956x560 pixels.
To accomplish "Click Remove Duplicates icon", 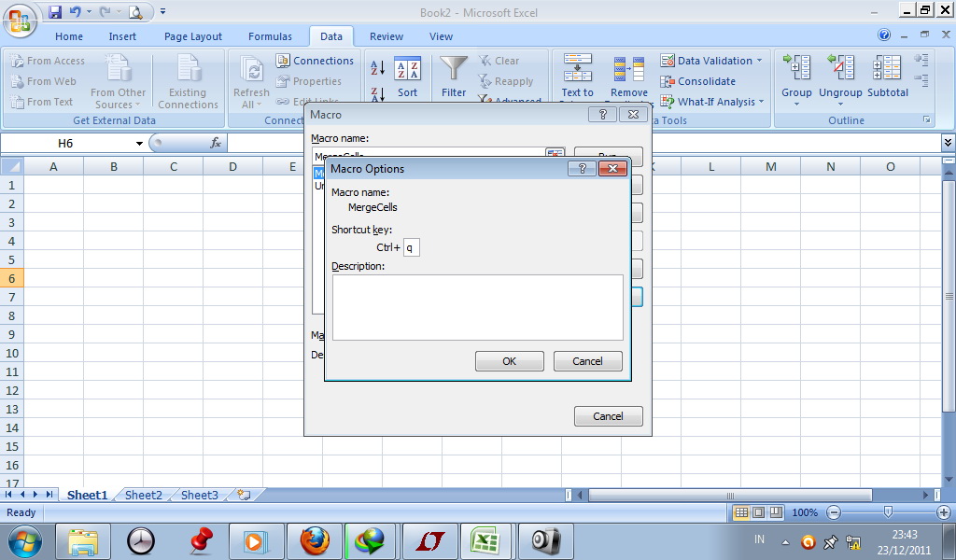I will click(628, 68).
